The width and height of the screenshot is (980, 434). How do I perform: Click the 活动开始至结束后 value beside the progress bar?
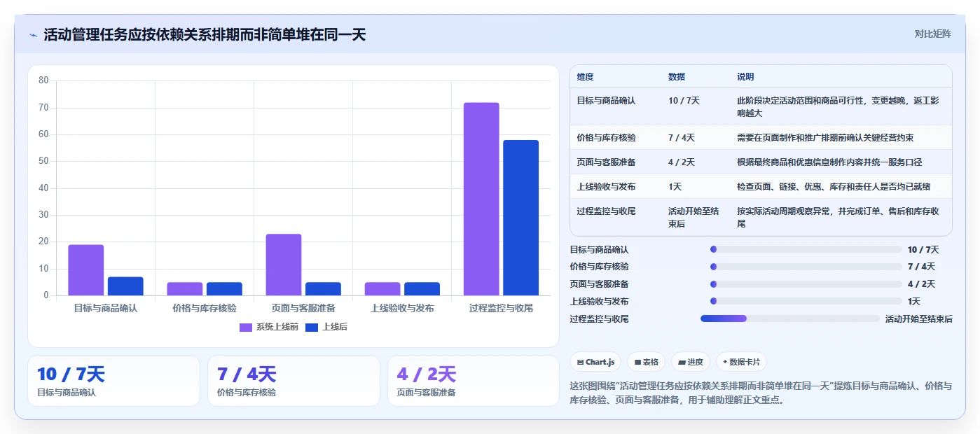[919, 318]
